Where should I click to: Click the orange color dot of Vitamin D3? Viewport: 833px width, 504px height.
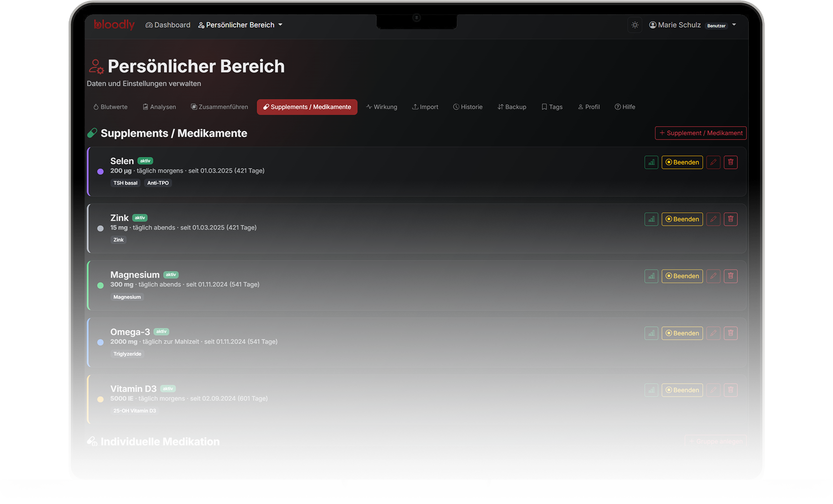coord(101,400)
